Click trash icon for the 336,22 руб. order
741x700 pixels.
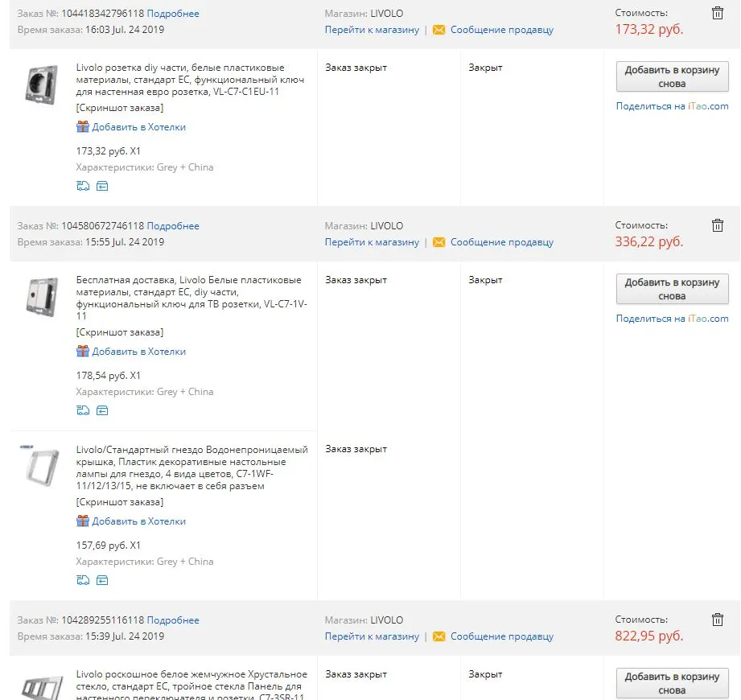tap(718, 225)
